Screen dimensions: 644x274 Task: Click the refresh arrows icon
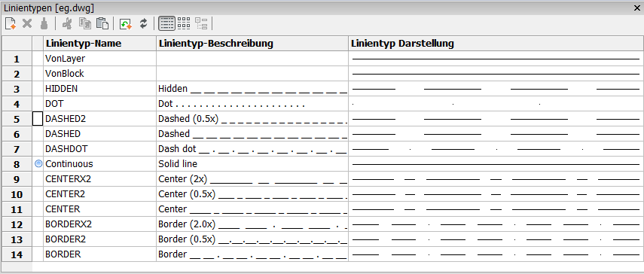143,23
